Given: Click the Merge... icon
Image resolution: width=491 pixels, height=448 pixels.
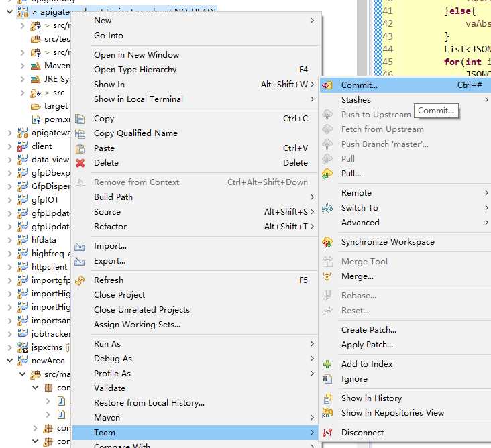Looking at the screenshot, I should 327,276.
